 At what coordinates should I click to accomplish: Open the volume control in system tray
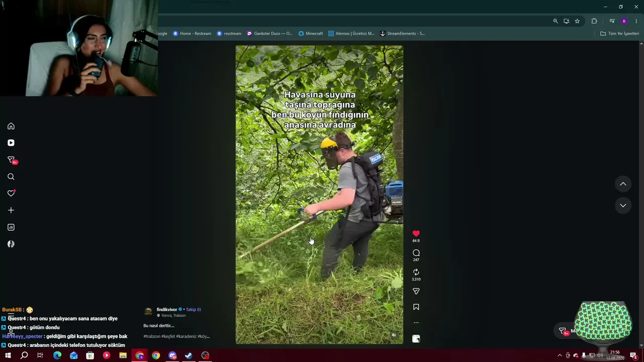(600, 355)
